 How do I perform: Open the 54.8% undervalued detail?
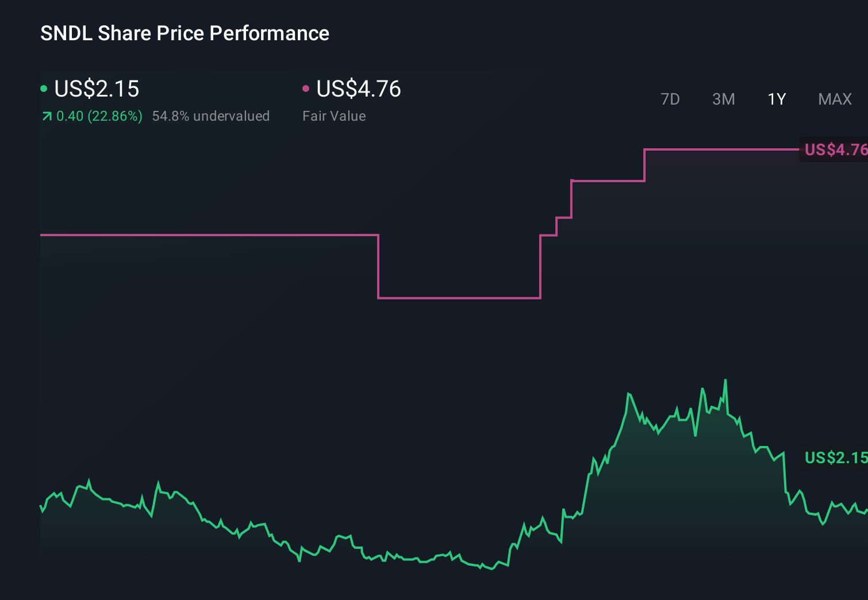point(211,116)
